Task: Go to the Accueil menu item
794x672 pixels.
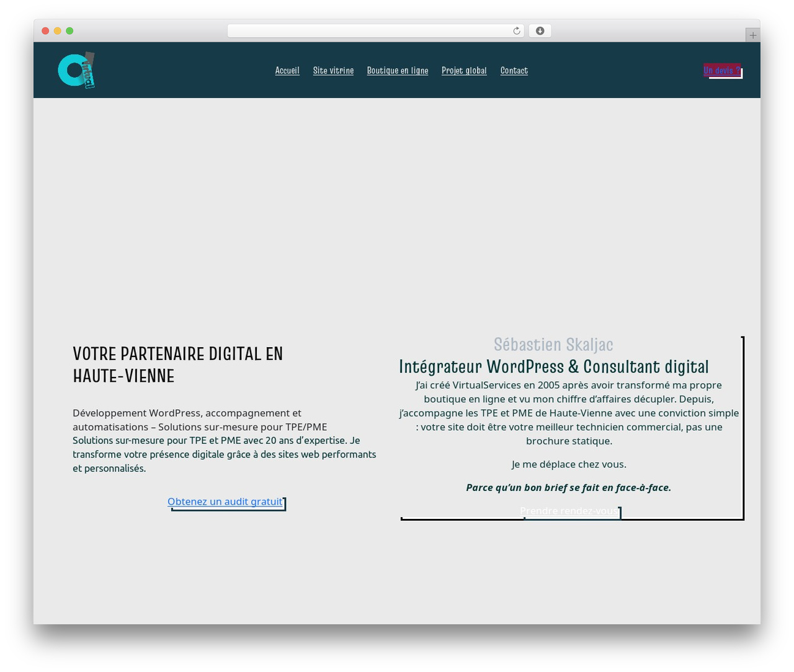Action: click(287, 71)
